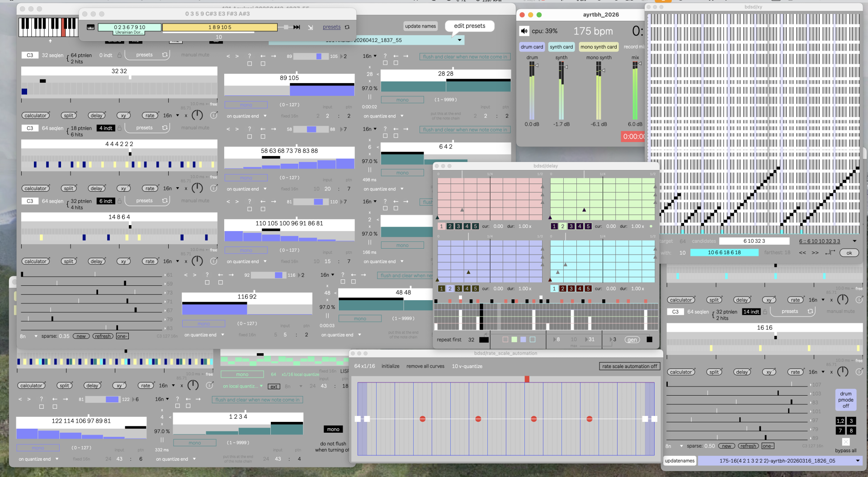868x477 pixels.
Task: Click the piano keyboard icon in chord window
Action: [90, 27]
